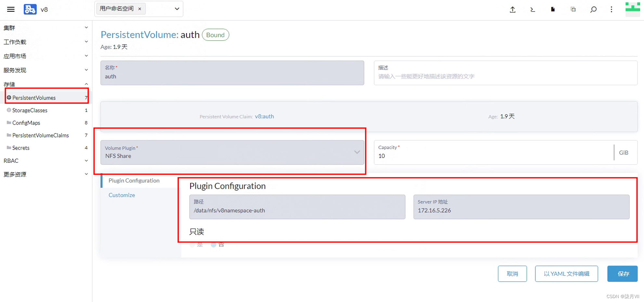Switch to the Customize tab
644x302 pixels.
[x=122, y=195]
